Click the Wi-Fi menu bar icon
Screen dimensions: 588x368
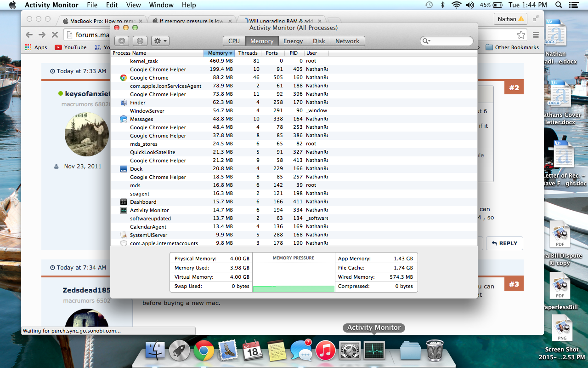tap(456, 5)
